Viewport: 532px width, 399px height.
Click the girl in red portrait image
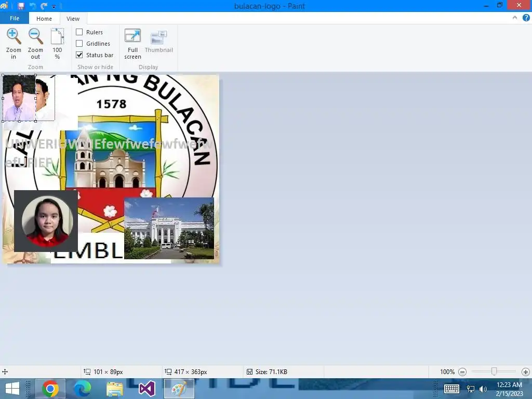click(x=46, y=221)
